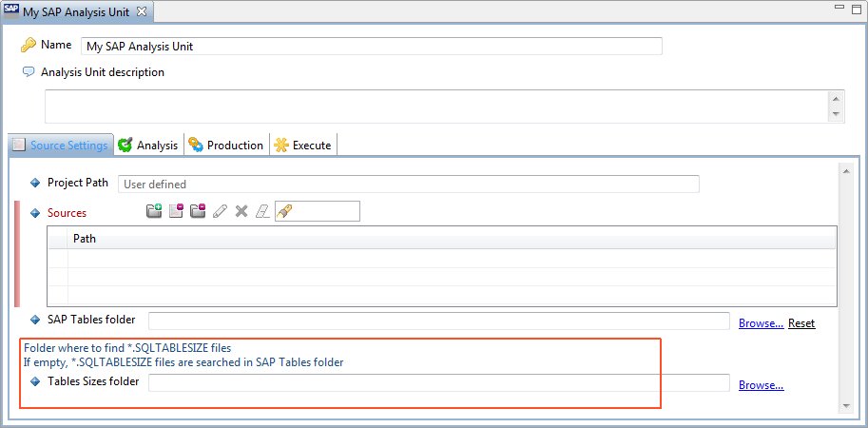
Task: Click the description box scroll down arrow
Action: point(836,114)
